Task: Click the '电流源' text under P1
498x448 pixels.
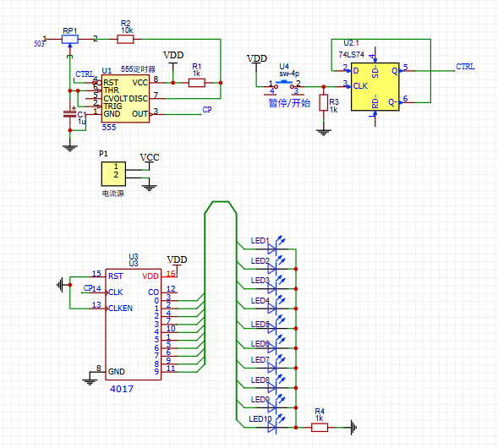Action: coord(113,194)
